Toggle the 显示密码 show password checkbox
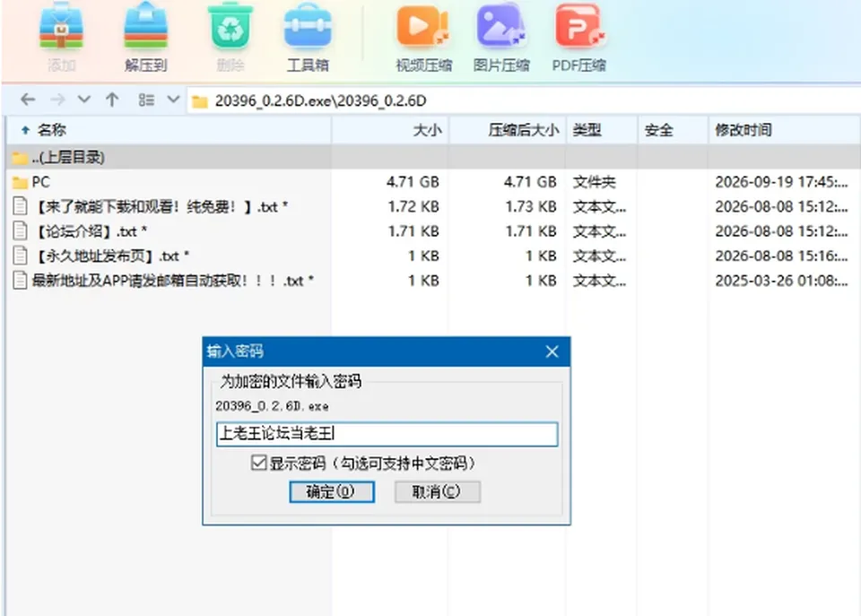The image size is (861, 616). pos(258,463)
